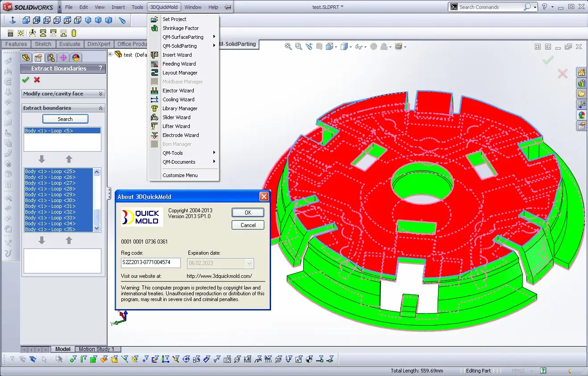
Task: Toggle the Filter Faces selection filter
Action: [93, 359]
